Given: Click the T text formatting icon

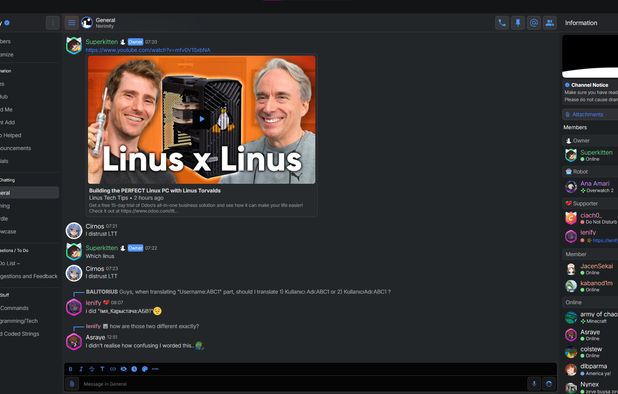Looking at the screenshot, I should point(102,369).
